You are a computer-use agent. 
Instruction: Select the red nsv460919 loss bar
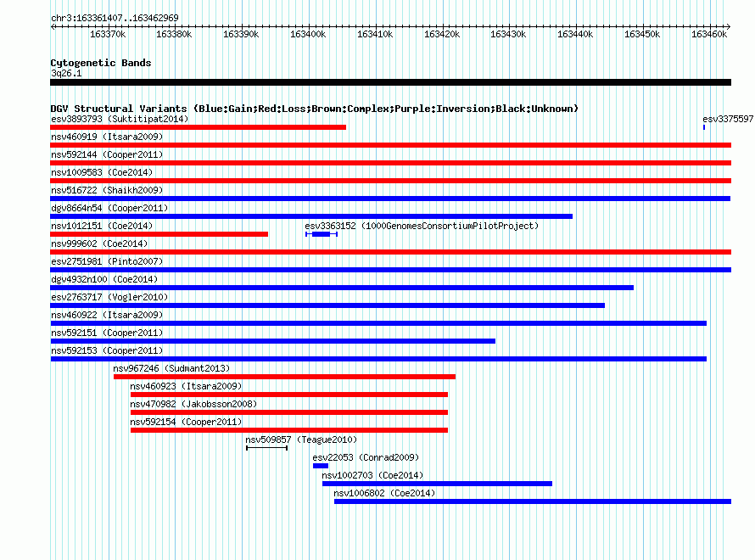coord(390,145)
